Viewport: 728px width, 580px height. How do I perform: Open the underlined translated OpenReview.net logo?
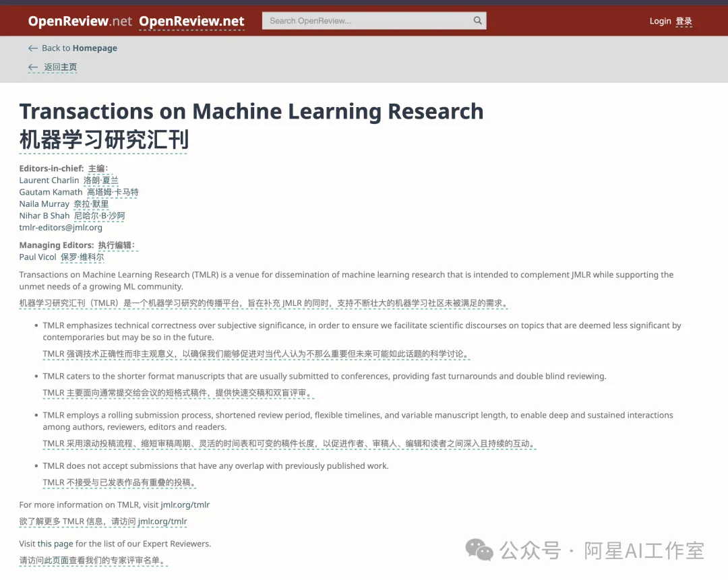click(191, 22)
